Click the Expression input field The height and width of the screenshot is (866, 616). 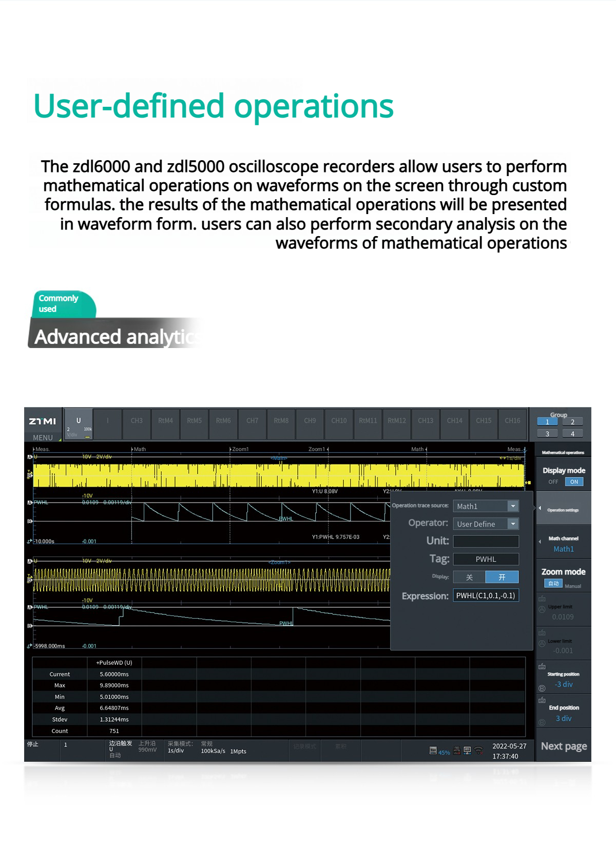click(486, 595)
